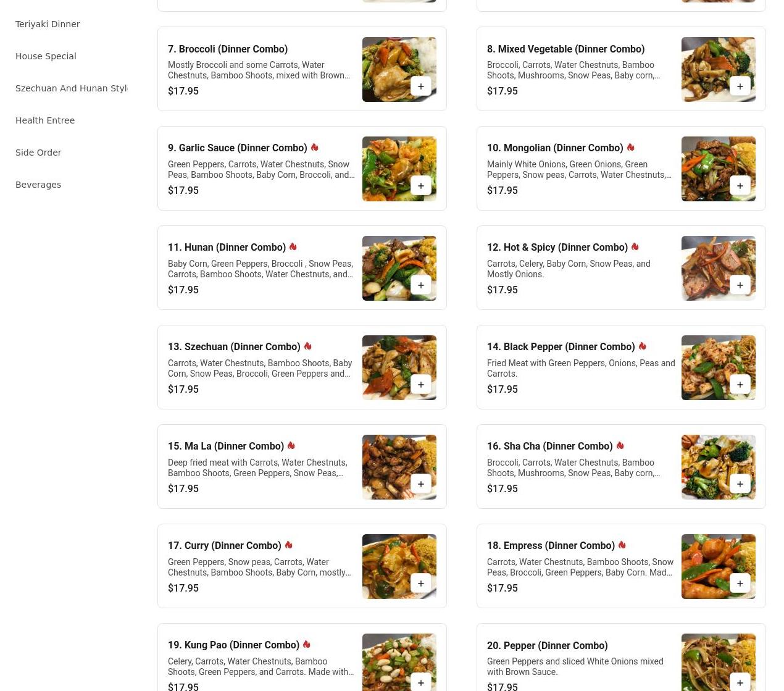784x691 pixels.
Task: Add 14. Black Pepper combo with plus icon
Action: pos(740,385)
